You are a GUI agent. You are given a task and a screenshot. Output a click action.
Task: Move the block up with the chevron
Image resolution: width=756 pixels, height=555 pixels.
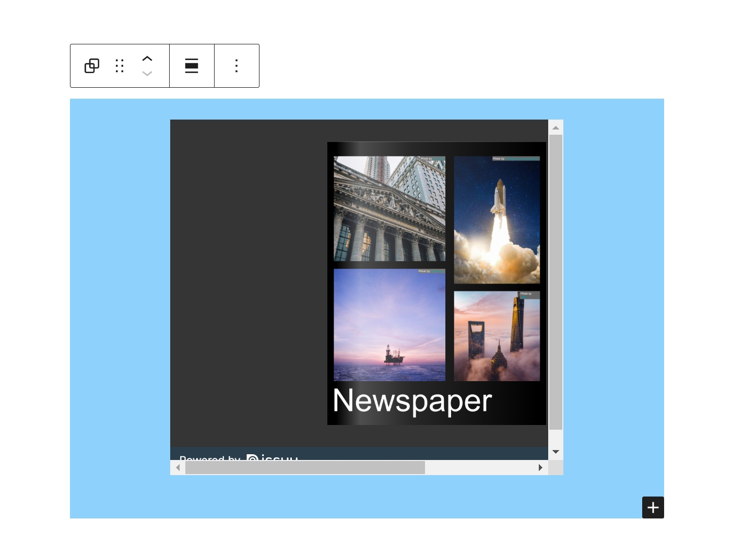click(147, 58)
